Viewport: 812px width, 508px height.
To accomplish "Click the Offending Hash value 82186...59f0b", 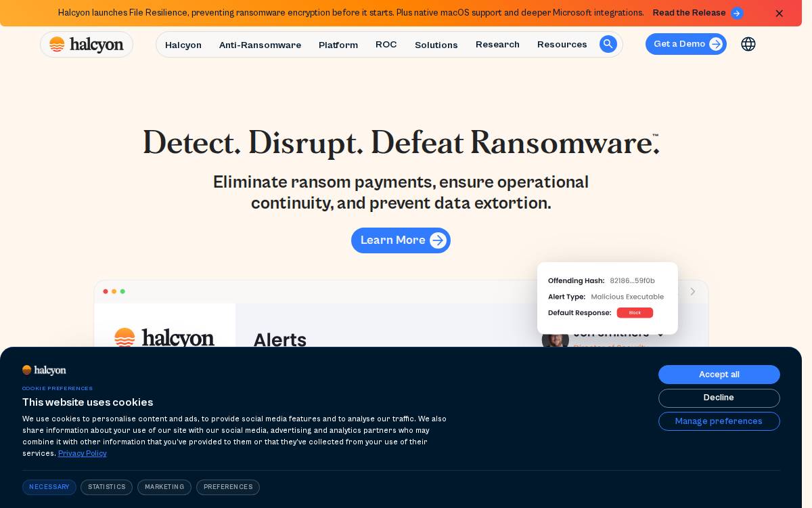I will 633,280.
